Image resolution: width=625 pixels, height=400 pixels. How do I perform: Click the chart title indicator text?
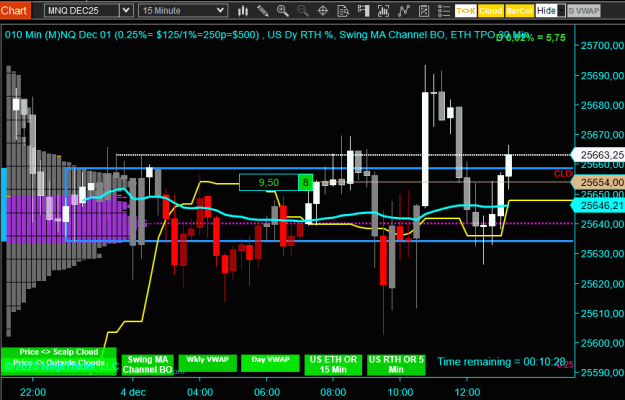267,35
